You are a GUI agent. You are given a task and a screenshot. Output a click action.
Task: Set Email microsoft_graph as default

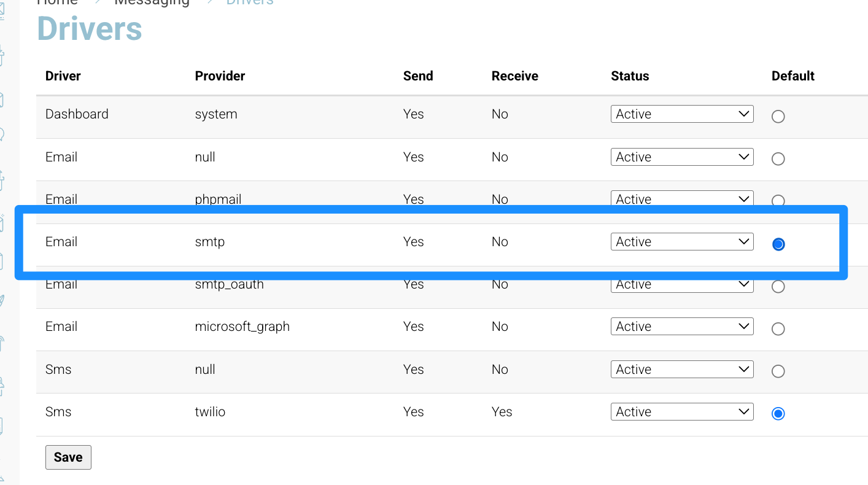tap(778, 329)
